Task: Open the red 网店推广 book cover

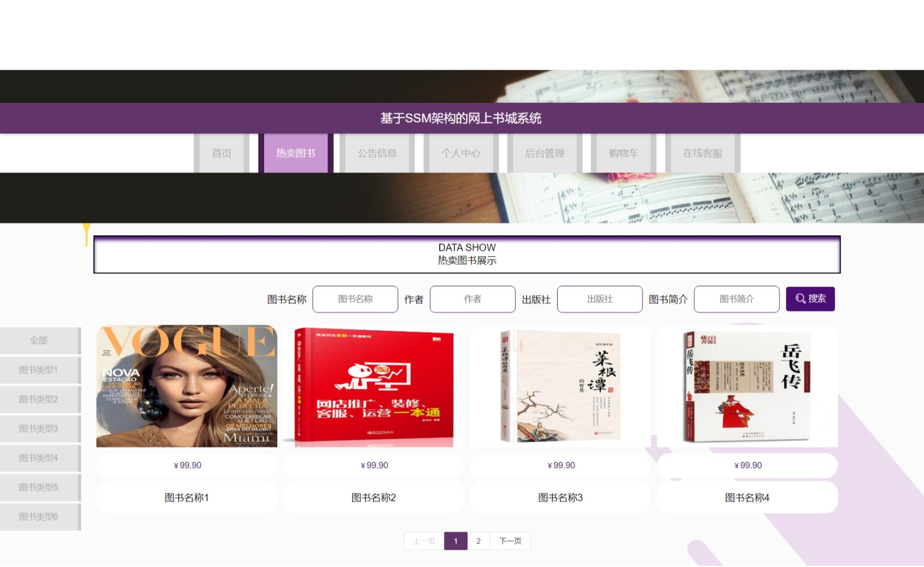Action: [x=374, y=386]
